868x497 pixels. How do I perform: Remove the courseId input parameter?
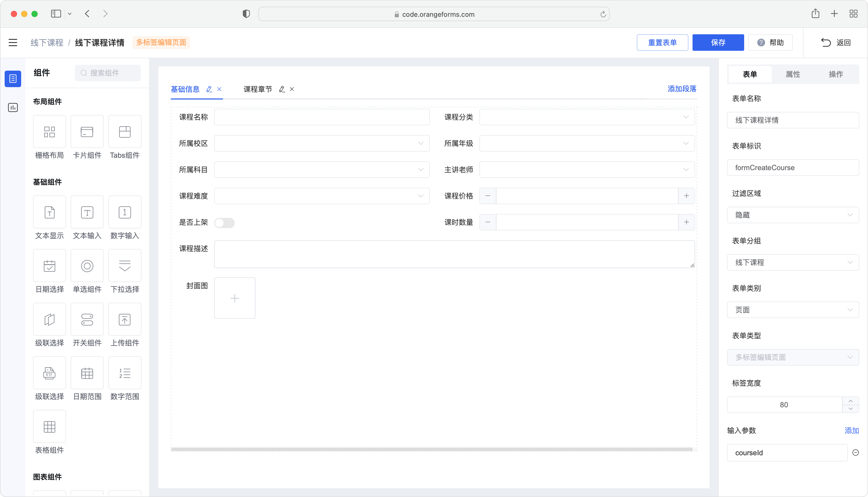point(855,453)
